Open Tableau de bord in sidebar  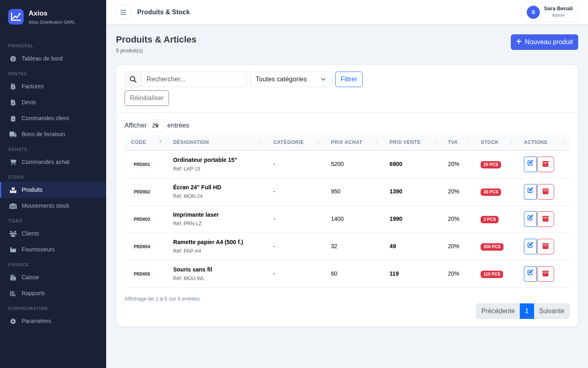[x=53, y=58]
